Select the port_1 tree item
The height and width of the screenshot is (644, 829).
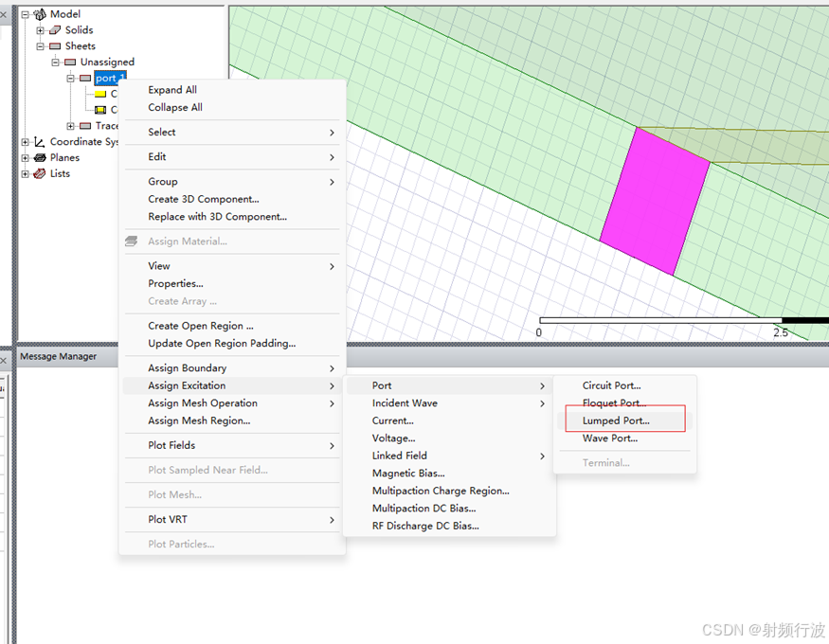coord(110,79)
